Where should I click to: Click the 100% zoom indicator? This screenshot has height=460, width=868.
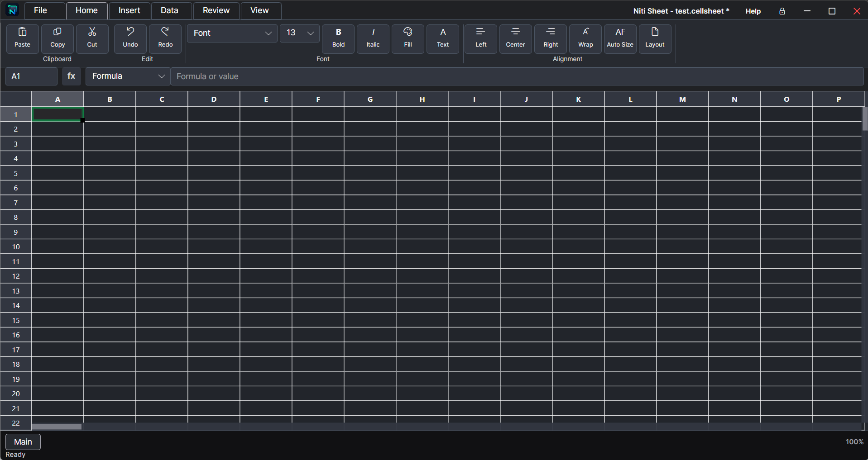[x=854, y=441]
